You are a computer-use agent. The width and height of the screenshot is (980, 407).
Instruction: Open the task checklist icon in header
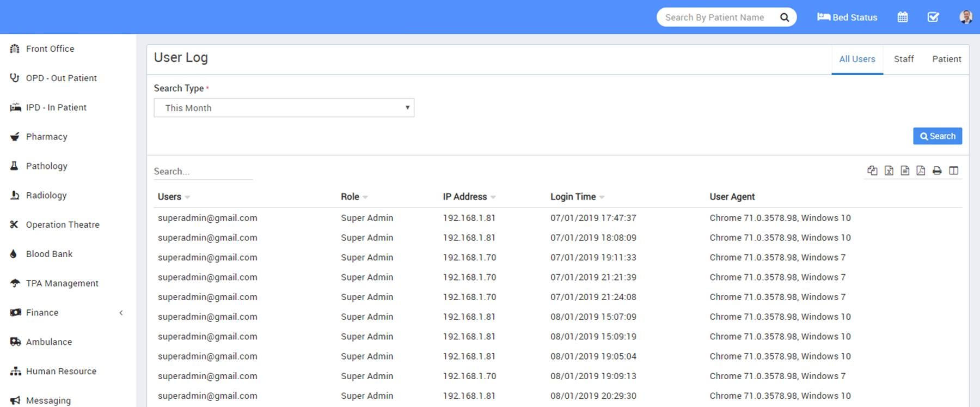(933, 17)
